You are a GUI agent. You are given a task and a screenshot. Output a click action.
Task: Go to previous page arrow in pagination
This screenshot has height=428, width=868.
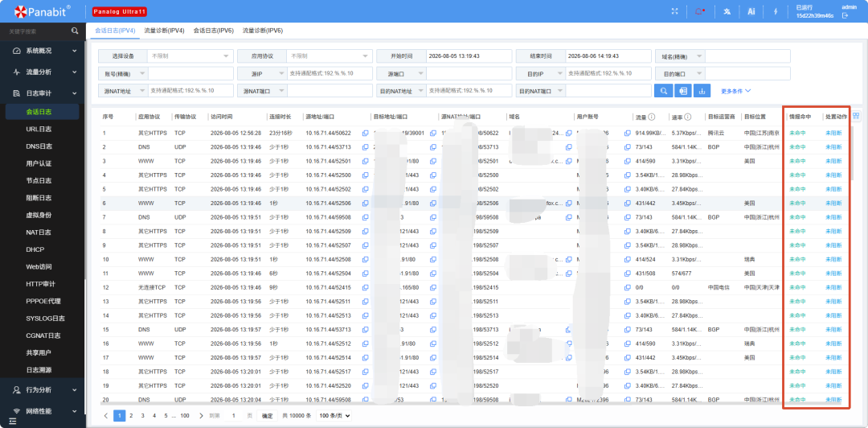pos(106,415)
